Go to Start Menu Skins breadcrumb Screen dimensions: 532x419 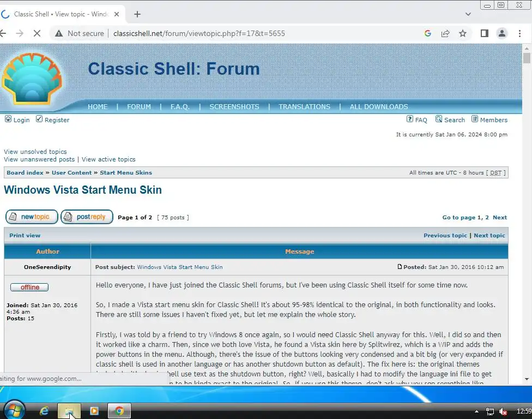pos(126,172)
